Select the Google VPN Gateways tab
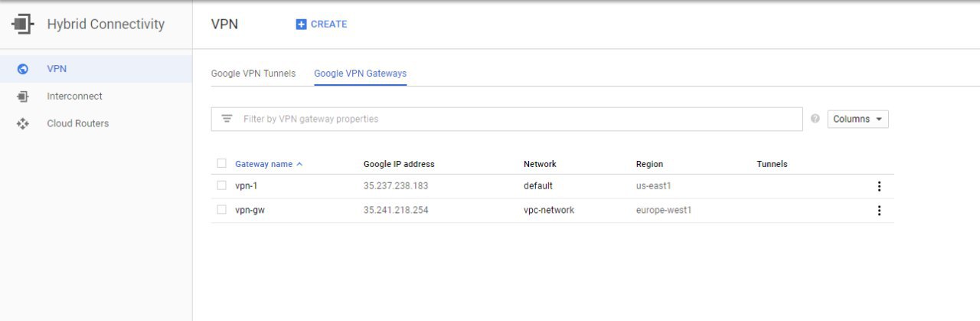 tap(360, 74)
